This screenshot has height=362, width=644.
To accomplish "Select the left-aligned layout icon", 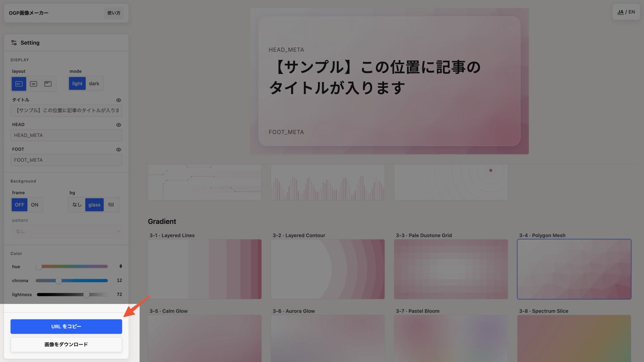I will [19, 84].
